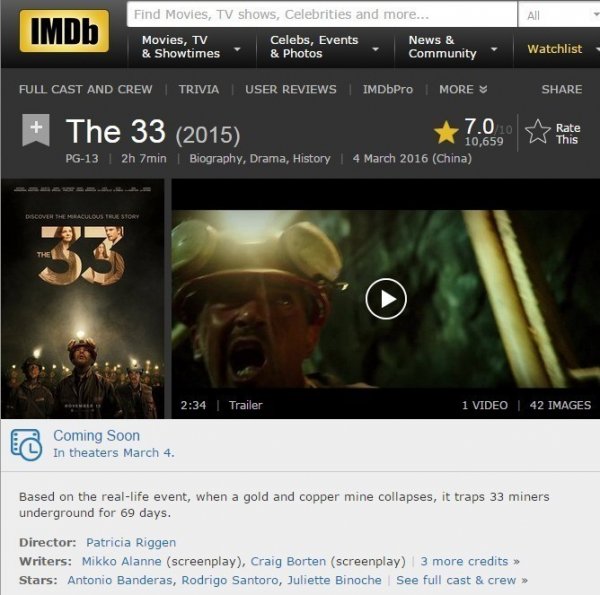This screenshot has height=595, width=600.
Task: Add The 33 to Watchlist ribbon
Action: [x=36, y=130]
